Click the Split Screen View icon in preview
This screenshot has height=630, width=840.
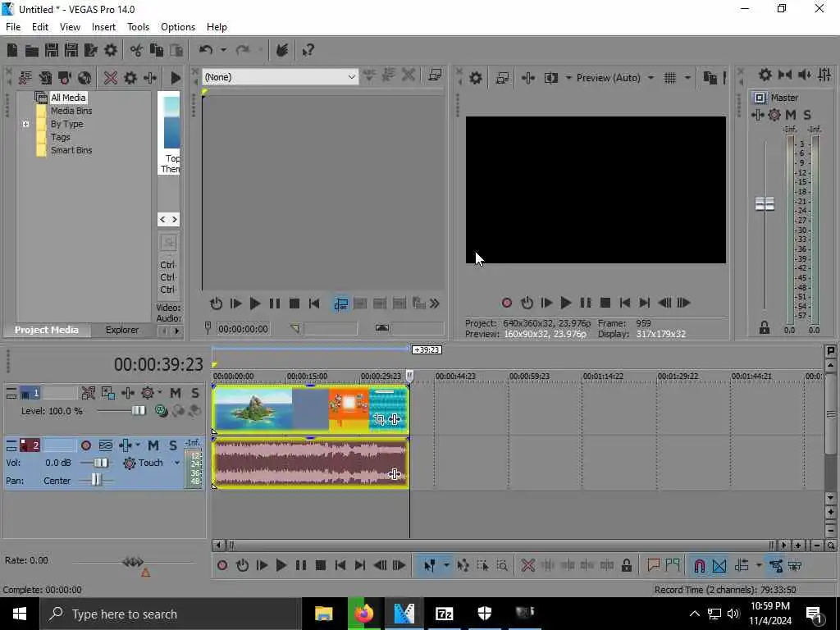coord(550,78)
